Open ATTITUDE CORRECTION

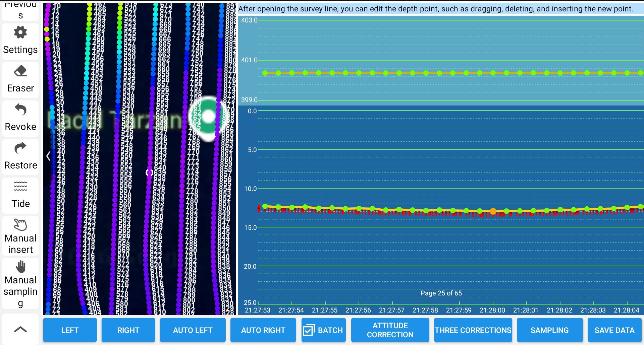coord(390,330)
